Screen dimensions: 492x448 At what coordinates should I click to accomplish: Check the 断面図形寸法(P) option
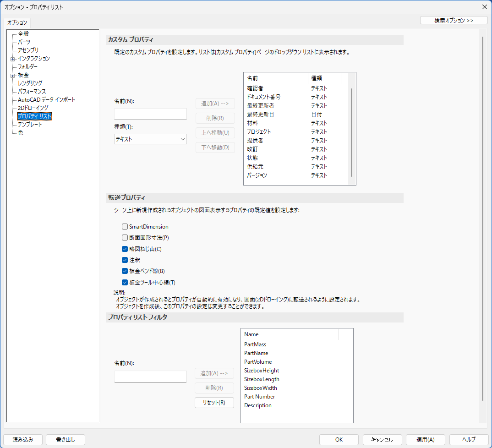point(125,238)
